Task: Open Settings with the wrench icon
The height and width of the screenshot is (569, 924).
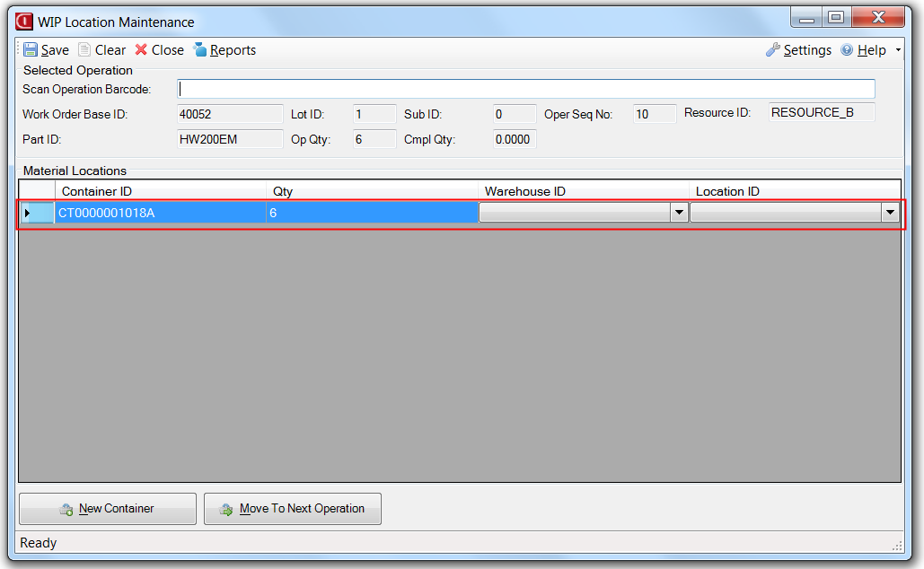Action: pyautogui.click(x=798, y=50)
